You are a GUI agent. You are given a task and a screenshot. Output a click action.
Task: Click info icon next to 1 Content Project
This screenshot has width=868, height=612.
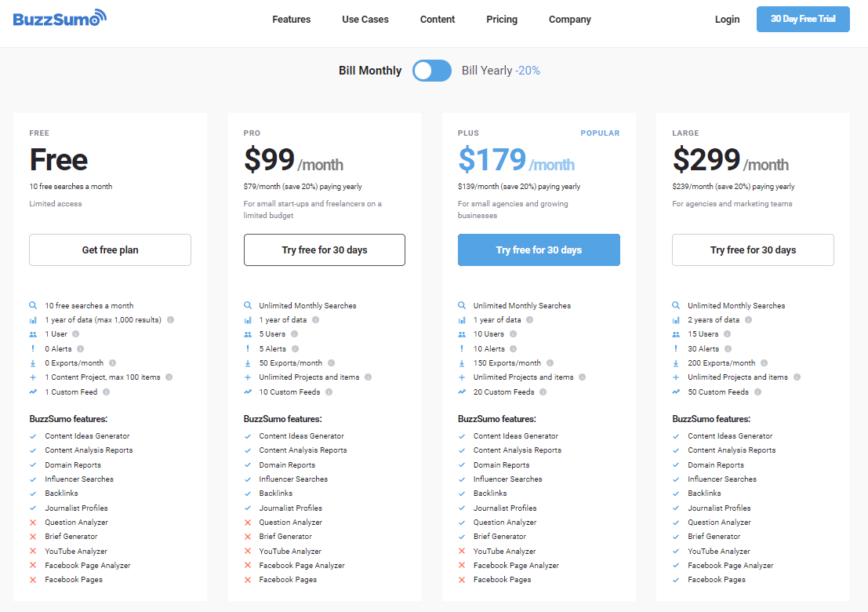pyautogui.click(x=169, y=377)
